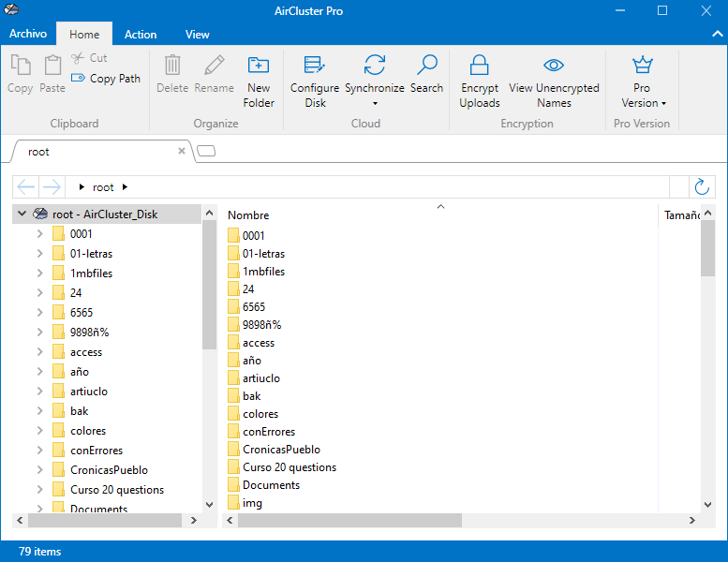This screenshot has width=728, height=562.
Task: Click the Encrypt Uploads padlock icon
Action: coord(479,66)
